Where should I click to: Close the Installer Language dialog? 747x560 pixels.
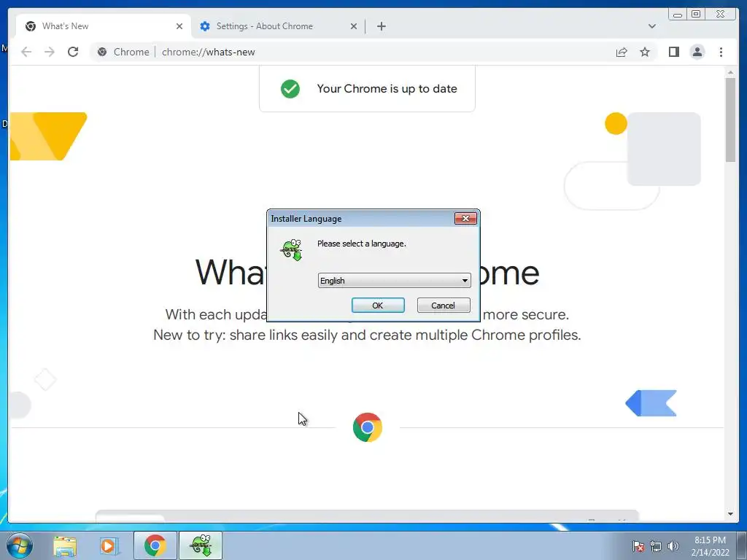[465, 218]
